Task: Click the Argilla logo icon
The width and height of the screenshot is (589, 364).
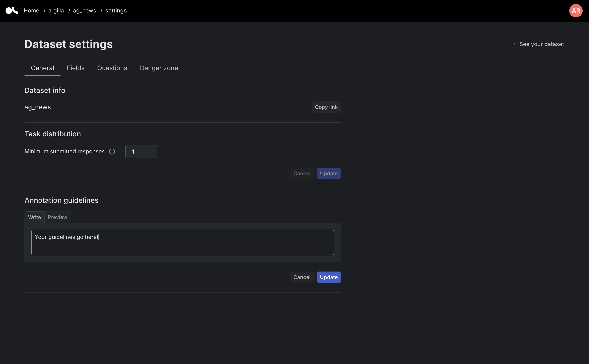Action: (x=11, y=11)
